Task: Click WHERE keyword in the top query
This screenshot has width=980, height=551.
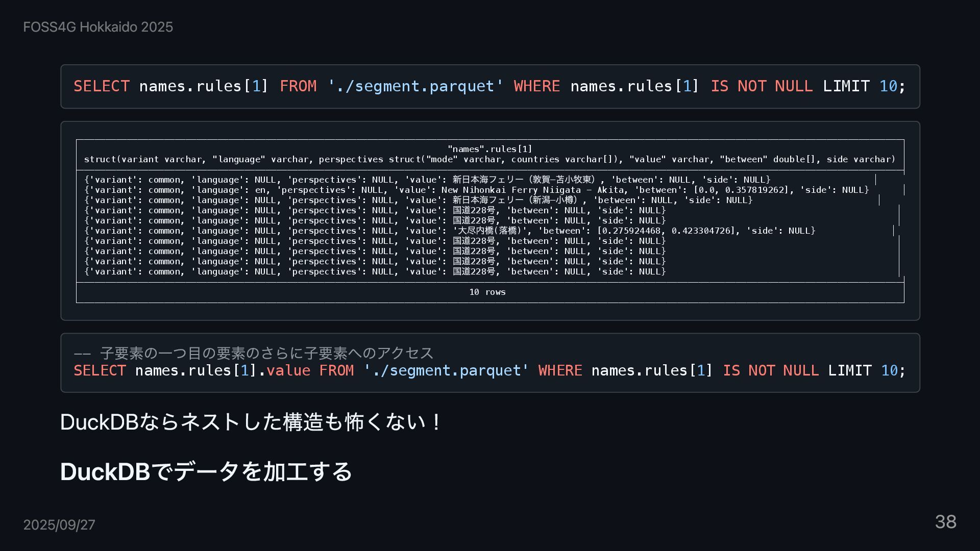Action: pyautogui.click(x=536, y=86)
